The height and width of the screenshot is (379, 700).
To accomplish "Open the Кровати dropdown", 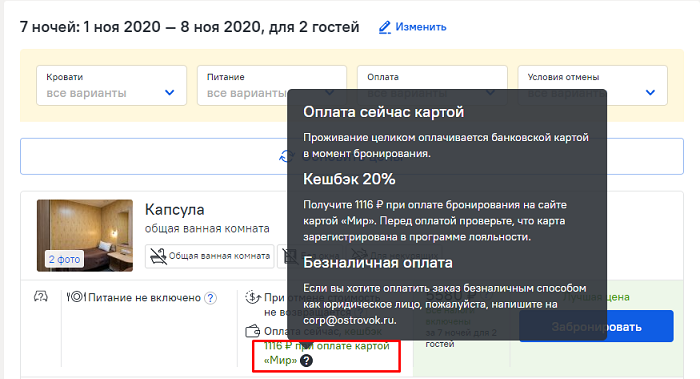I will point(111,85).
